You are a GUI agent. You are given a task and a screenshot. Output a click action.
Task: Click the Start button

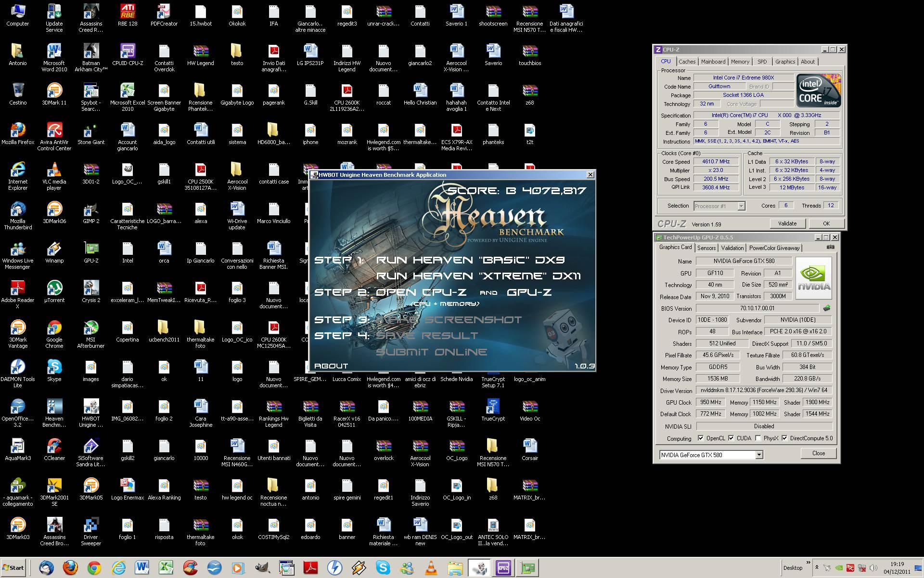click(13, 568)
